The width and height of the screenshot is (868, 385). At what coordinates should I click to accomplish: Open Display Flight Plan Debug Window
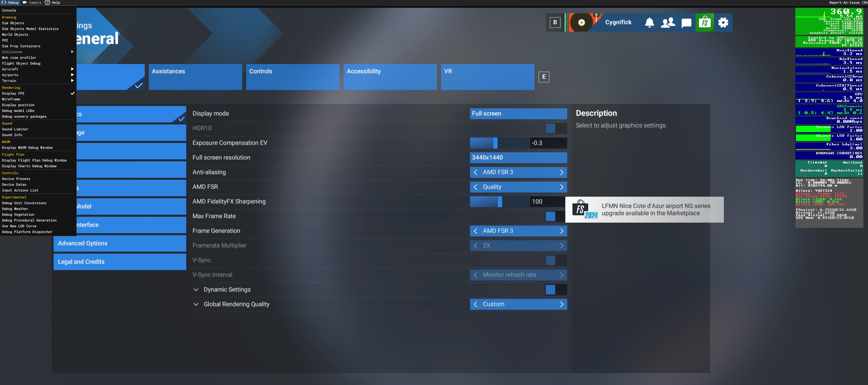coord(38,160)
